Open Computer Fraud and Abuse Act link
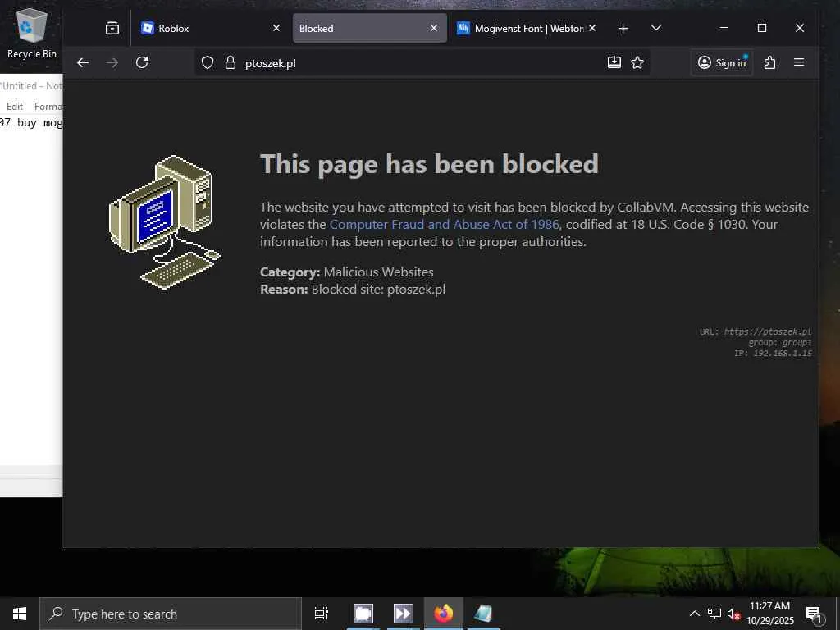The width and height of the screenshot is (840, 630). pyautogui.click(x=444, y=225)
